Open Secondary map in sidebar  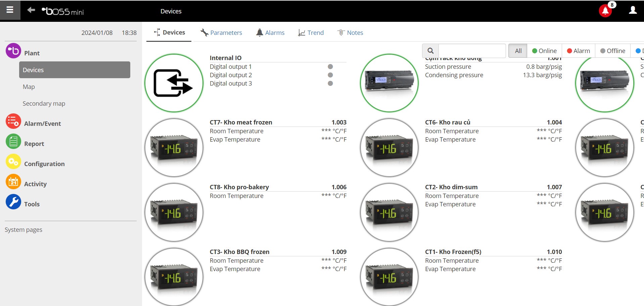coord(44,104)
